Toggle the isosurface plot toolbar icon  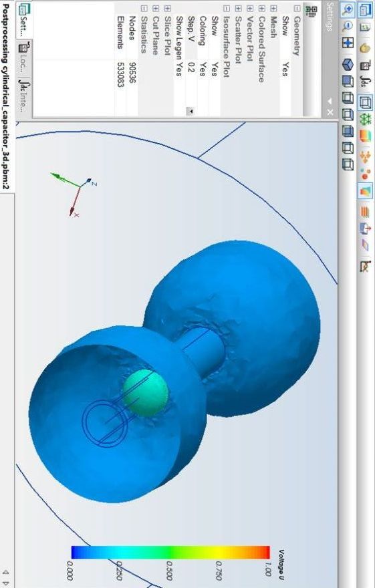point(365,191)
